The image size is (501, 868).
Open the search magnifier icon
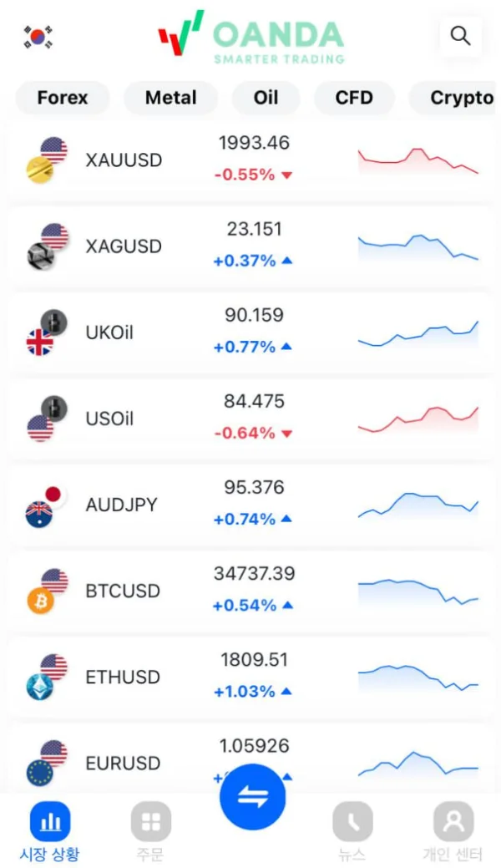pos(460,36)
